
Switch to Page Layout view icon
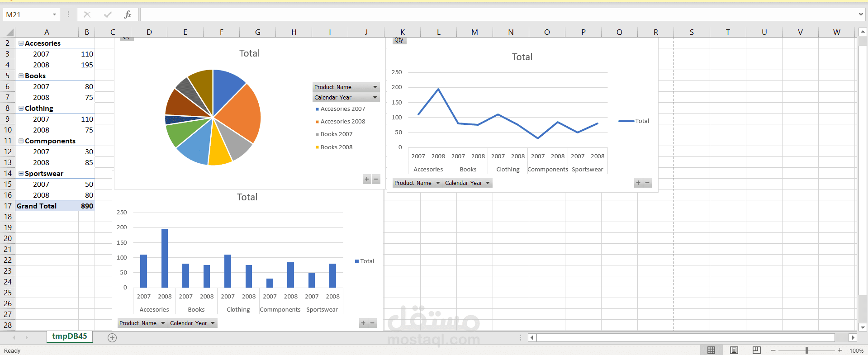pos(734,350)
